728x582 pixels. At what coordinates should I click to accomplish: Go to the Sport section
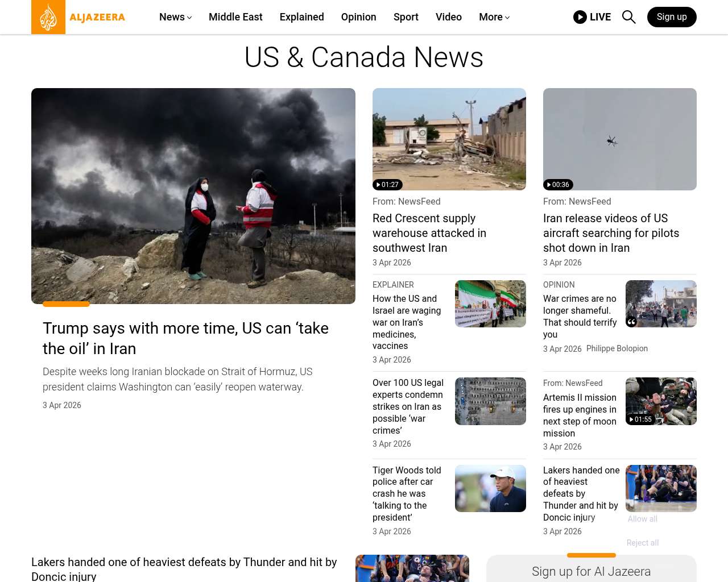point(406,17)
